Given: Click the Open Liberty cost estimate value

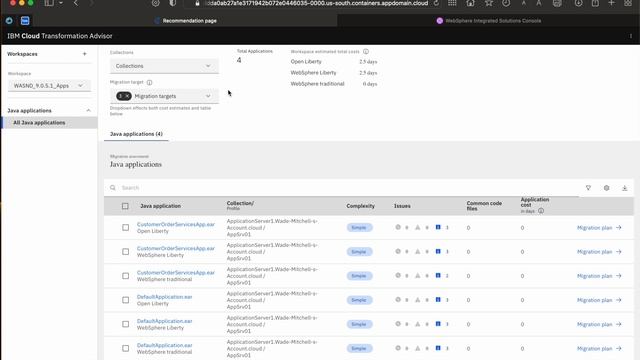Looking at the screenshot, I should pos(368,62).
